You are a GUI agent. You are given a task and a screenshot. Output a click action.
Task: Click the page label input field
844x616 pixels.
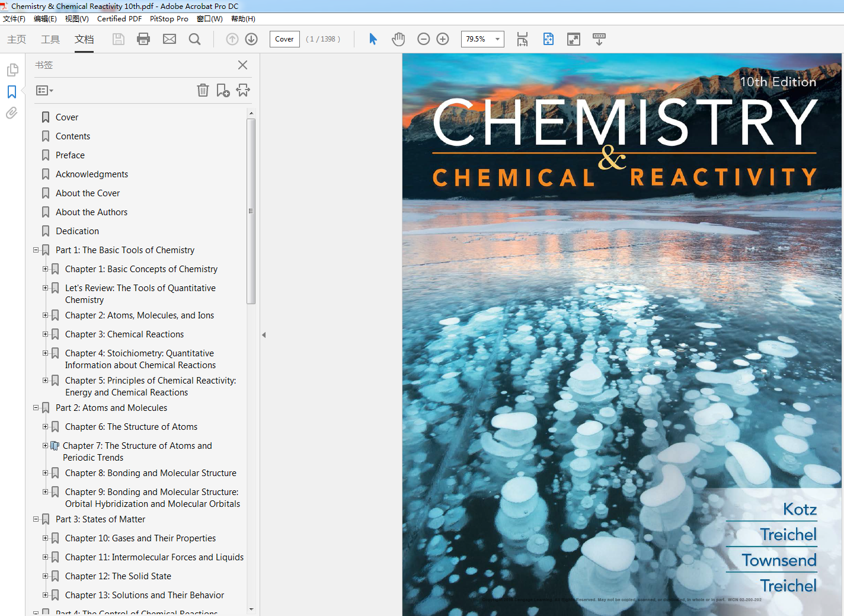284,39
